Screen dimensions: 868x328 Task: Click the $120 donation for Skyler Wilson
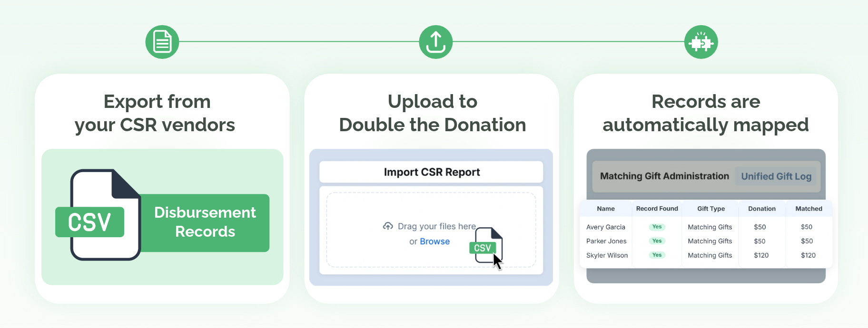click(x=761, y=255)
